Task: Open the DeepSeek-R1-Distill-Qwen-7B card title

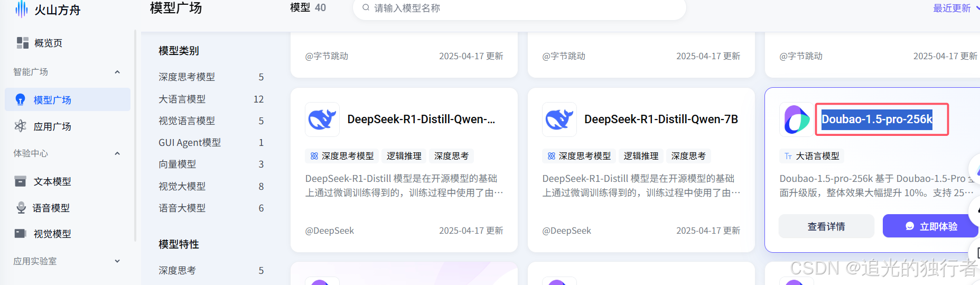Action: click(661, 119)
